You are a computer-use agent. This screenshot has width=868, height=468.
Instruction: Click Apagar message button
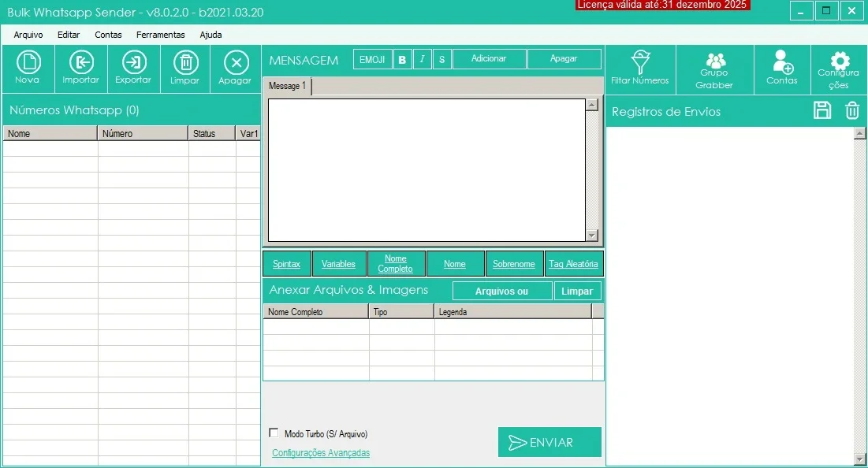point(564,58)
